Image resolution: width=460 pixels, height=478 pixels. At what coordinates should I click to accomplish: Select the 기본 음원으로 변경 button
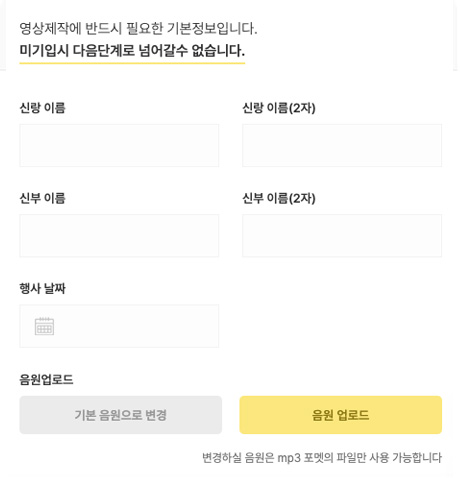121,415
